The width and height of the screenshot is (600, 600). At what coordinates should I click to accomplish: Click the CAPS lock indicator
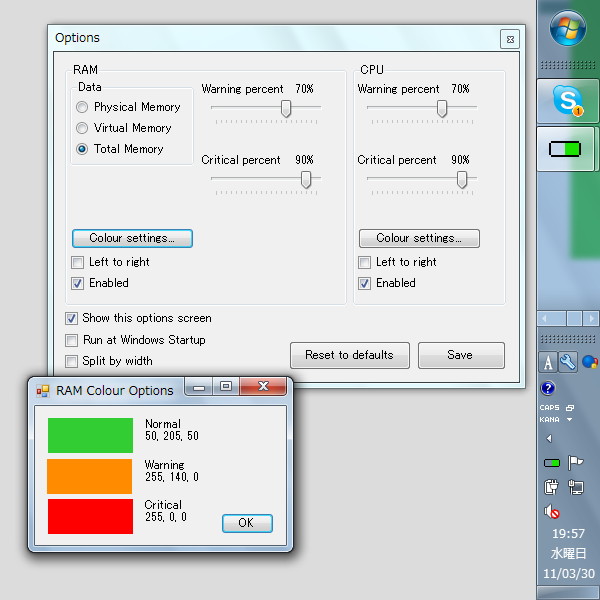549,408
